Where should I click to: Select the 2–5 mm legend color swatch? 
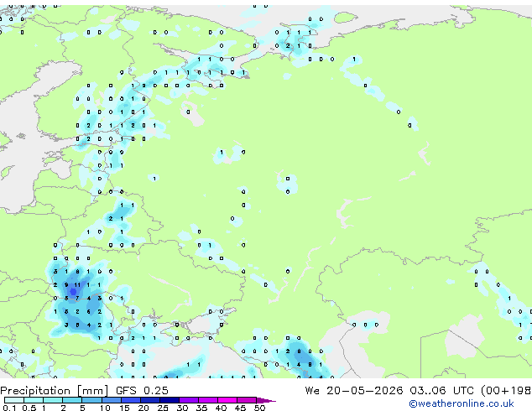[x=72, y=400]
